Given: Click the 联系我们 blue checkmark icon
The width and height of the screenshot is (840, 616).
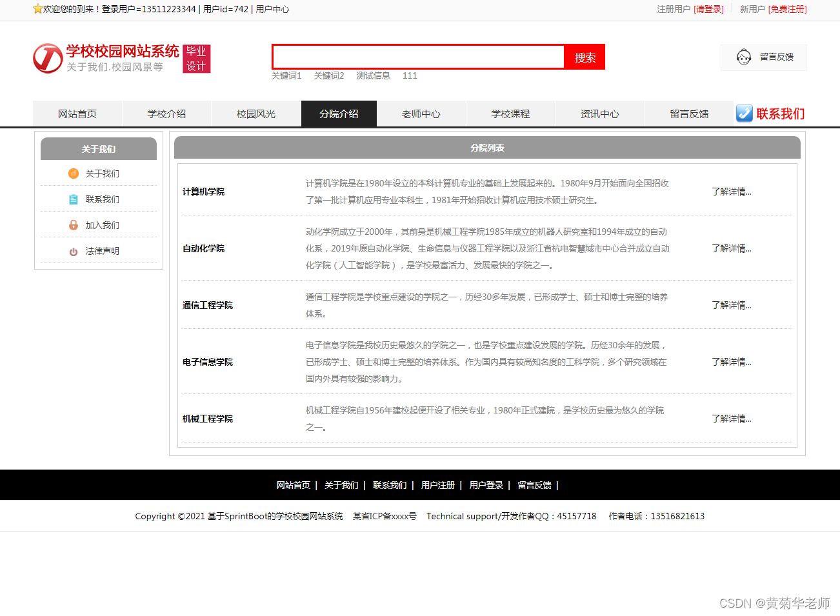Looking at the screenshot, I should pos(745,114).
